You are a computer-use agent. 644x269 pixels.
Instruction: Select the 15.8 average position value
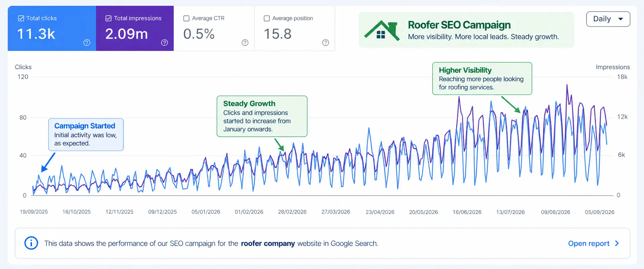(277, 34)
